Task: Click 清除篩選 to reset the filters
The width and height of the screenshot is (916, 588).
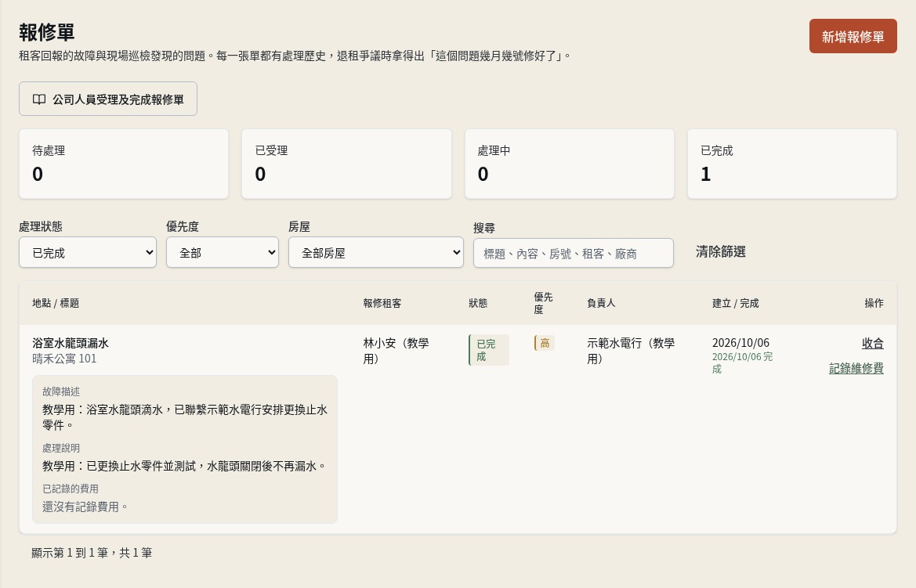Action: pos(720,251)
